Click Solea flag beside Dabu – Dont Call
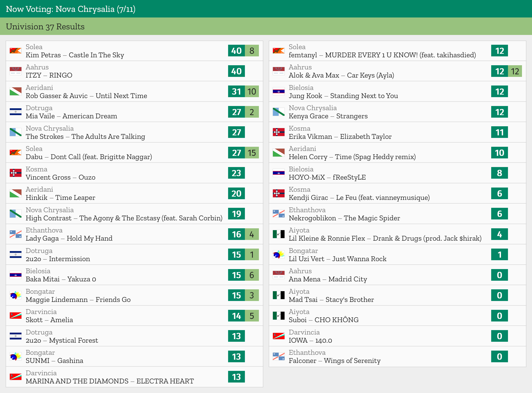Image resolution: width=532 pixels, height=393 pixels. (x=15, y=153)
